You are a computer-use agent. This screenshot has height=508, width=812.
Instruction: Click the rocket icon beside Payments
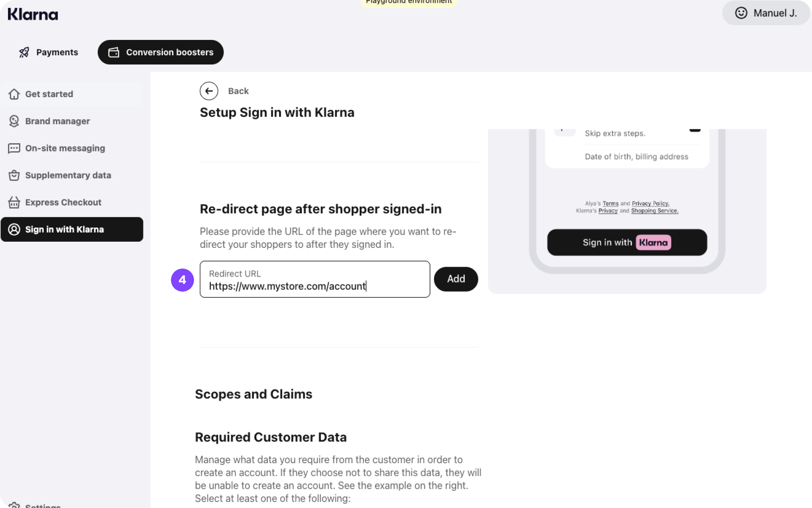pos(24,52)
